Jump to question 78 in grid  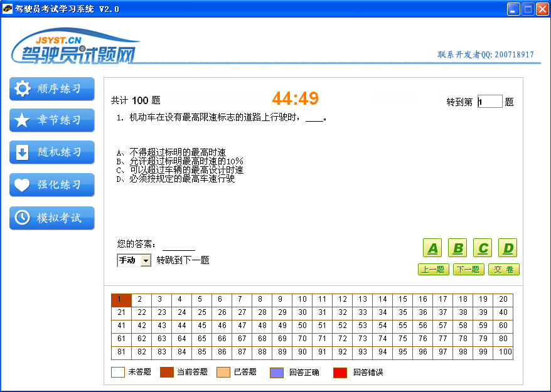(463, 340)
